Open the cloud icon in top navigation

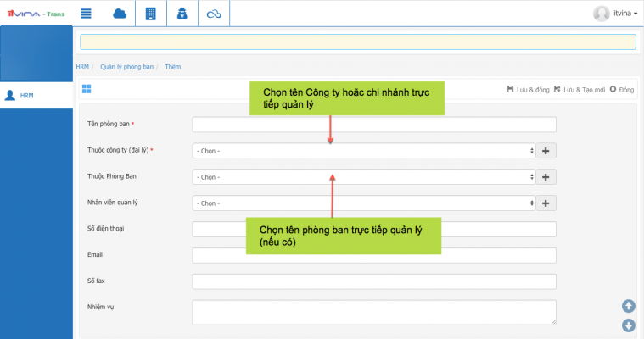click(119, 13)
